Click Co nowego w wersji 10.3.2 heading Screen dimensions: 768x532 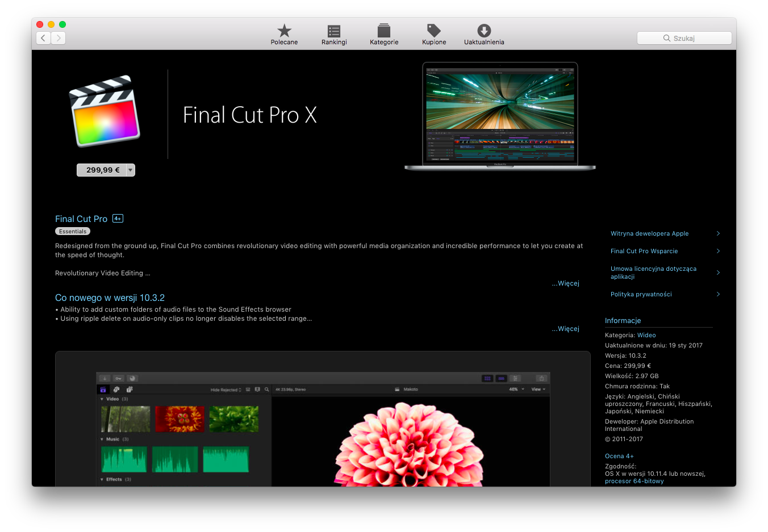pyautogui.click(x=110, y=298)
